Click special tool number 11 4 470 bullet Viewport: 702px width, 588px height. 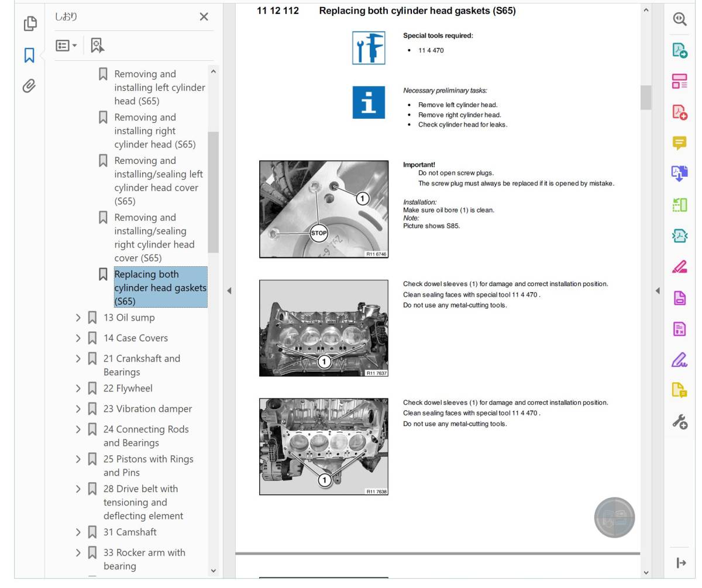click(431, 50)
